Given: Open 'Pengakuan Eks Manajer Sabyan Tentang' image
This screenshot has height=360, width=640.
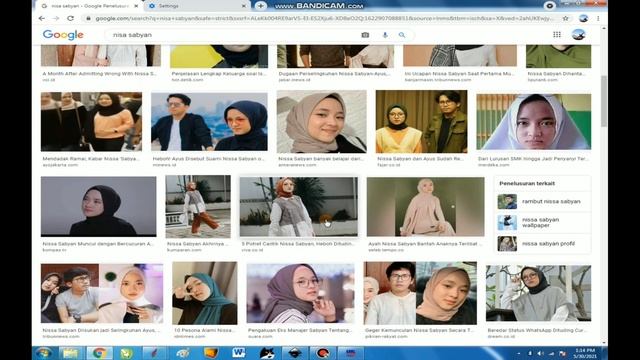Looking at the screenshot, I should click(x=300, y=293).
